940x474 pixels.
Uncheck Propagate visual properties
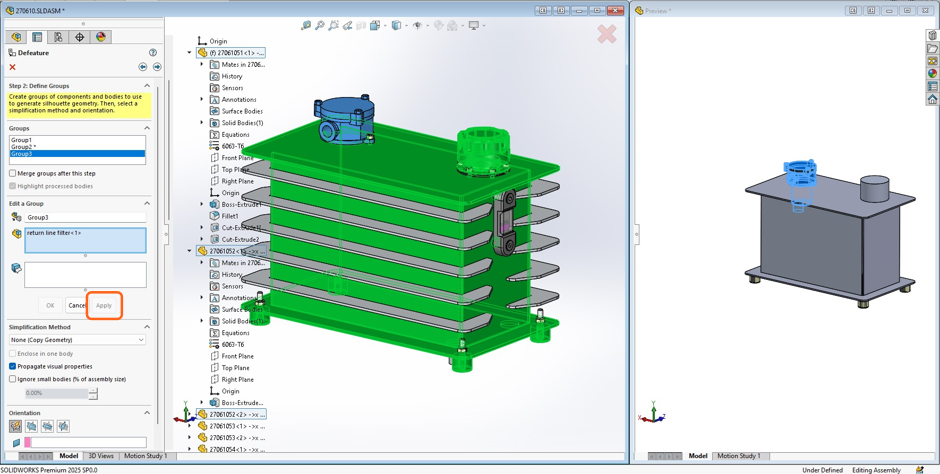tap(13, 366)
